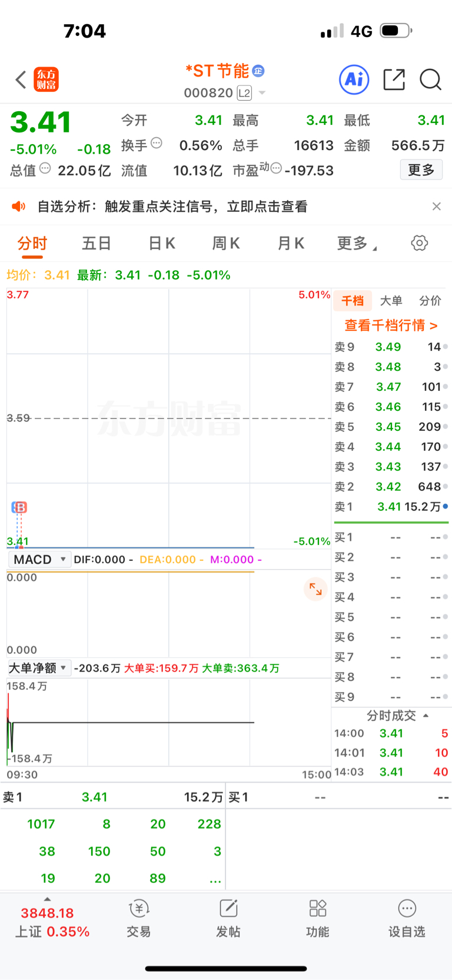Image resolution: width=452 pixels, height=980 pixels.
Task: Tap *ST节能 stock title
Action: coord(217,71)
